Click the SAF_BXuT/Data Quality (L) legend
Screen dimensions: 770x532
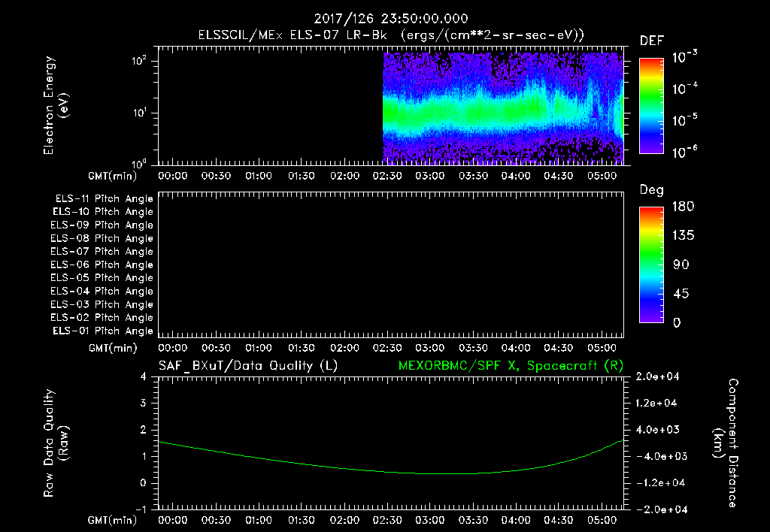[x=248, y=366]
